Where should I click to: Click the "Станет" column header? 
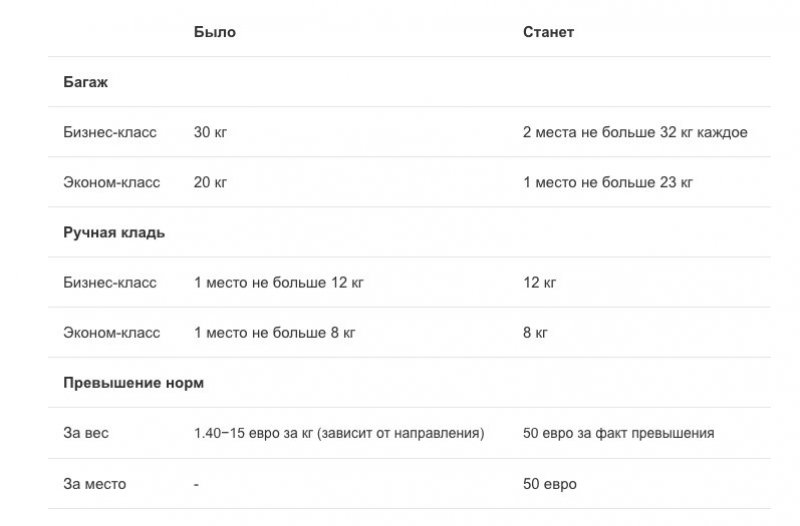tap(548, 32)
